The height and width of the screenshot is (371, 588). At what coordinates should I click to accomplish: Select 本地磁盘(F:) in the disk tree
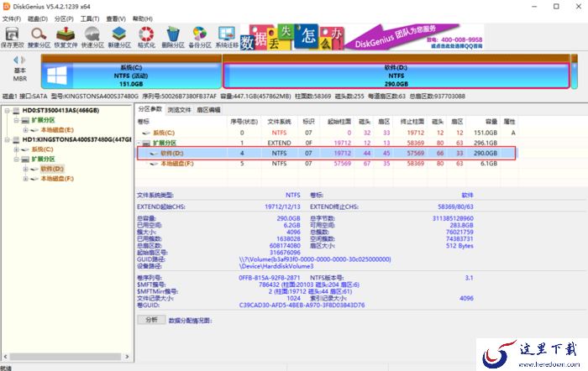coord(57,179)
